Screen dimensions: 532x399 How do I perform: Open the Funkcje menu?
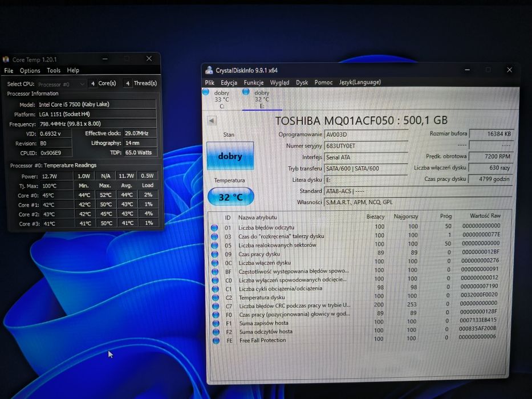(x=253, y=83)
